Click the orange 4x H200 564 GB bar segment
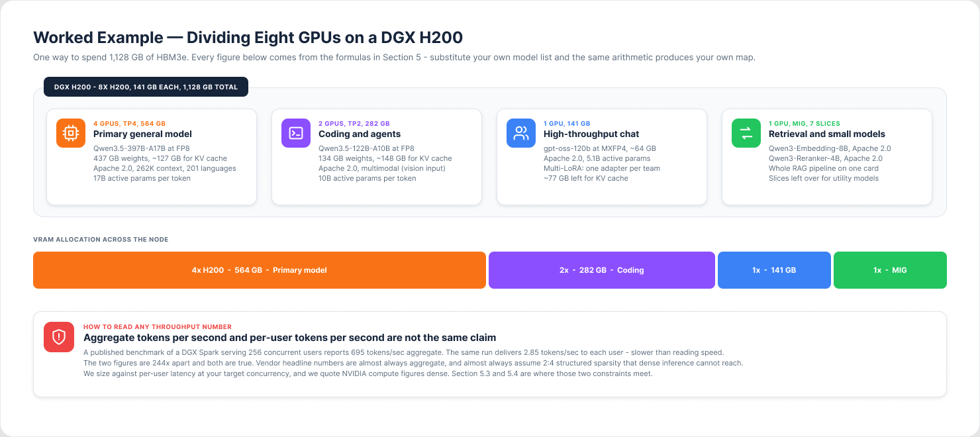The height and width of the screenshot is (437, 980). (260, 270)
